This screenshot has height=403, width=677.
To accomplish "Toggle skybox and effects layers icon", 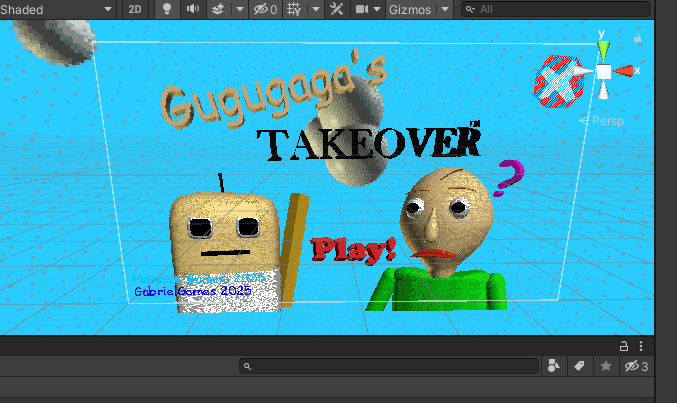I will (x=218, y=10).
